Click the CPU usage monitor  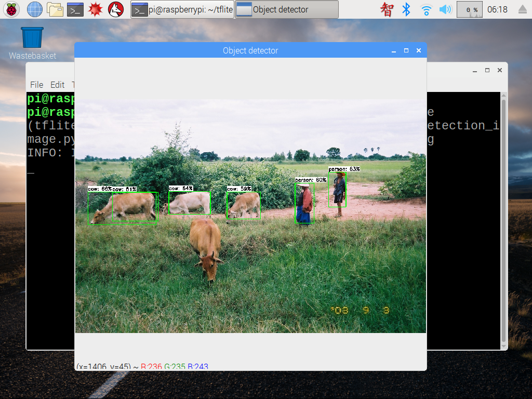tap(470, 9)
